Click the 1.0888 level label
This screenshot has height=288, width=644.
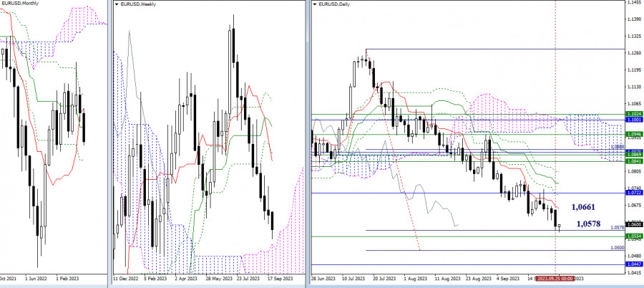[x=617, y=146]
